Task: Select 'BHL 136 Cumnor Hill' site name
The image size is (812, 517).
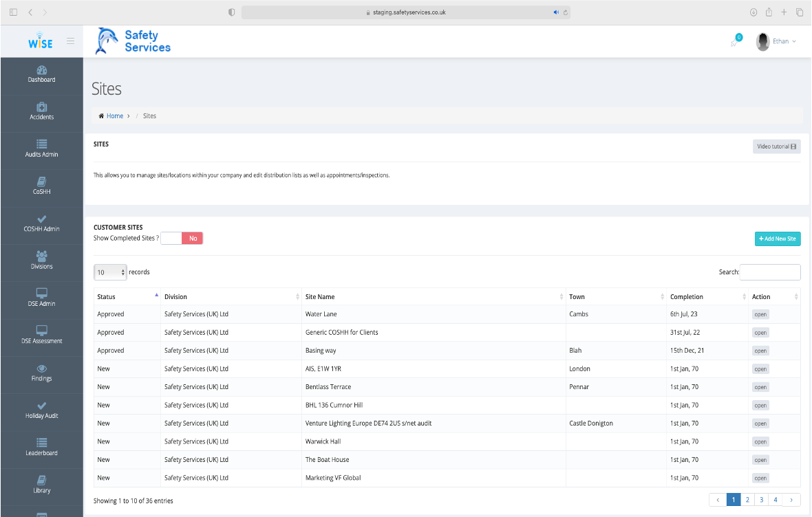Action: pyautogui.click(x=334, y=405)
